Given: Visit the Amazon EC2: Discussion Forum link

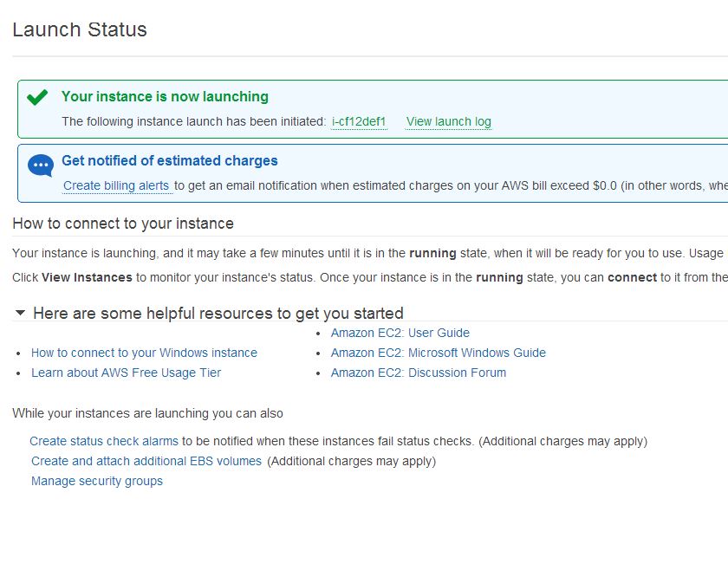Looking at the screenshot, I should (418, 373).
